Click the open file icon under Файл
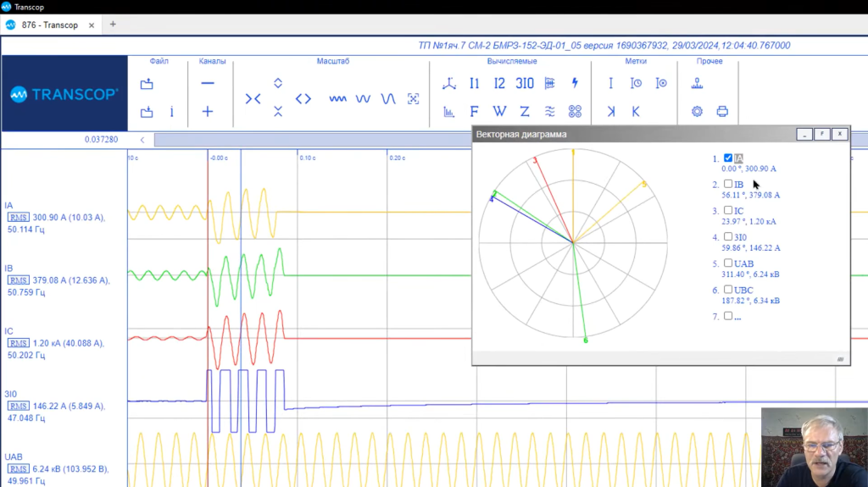 pos(147,84)
